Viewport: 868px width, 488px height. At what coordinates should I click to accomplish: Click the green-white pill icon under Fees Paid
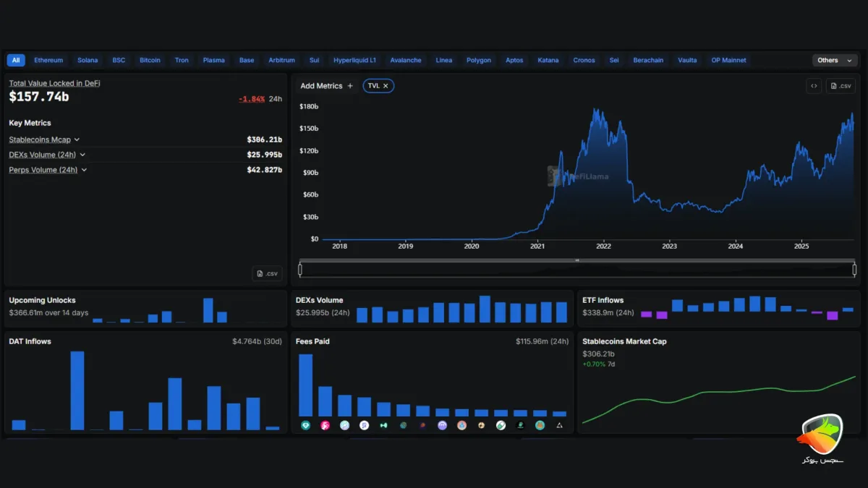(501, 426)
